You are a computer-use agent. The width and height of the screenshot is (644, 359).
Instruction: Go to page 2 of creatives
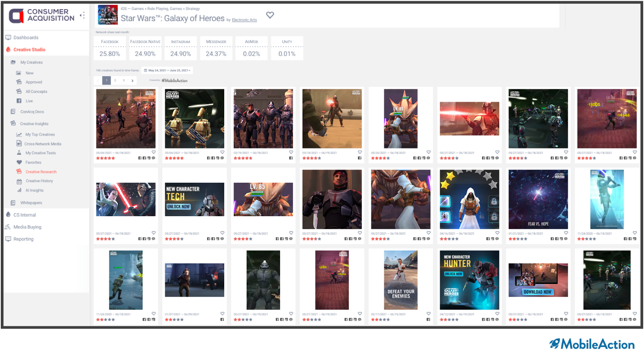tap(115, 80)
